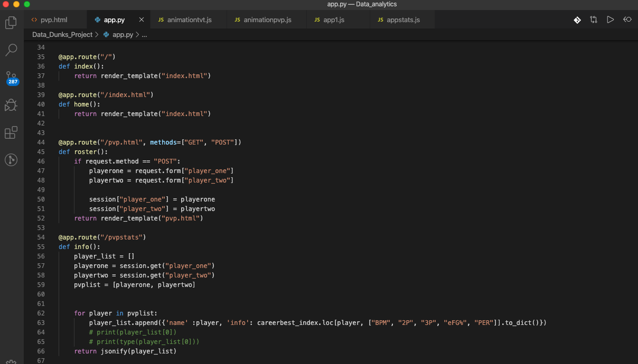Screen dimensions: 638x364
Task: Click the compare changes icon in the toolbar
Action: [594, 20]
